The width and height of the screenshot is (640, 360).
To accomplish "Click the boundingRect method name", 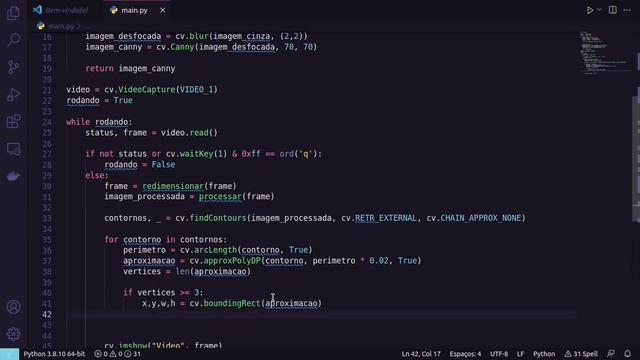I will click(x=232, y=303).
